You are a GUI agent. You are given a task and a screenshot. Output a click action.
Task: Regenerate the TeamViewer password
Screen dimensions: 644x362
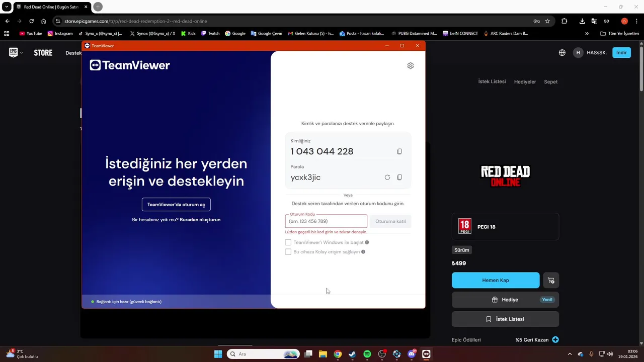tap(387, 177)
